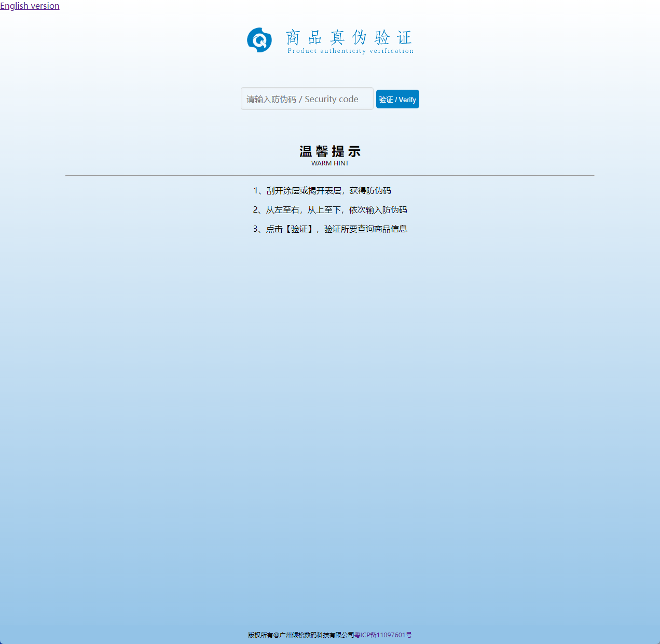This screenshot has width=660, height=644.
Task: Click the 温馨提示 heading
Action: coord(330,151)
